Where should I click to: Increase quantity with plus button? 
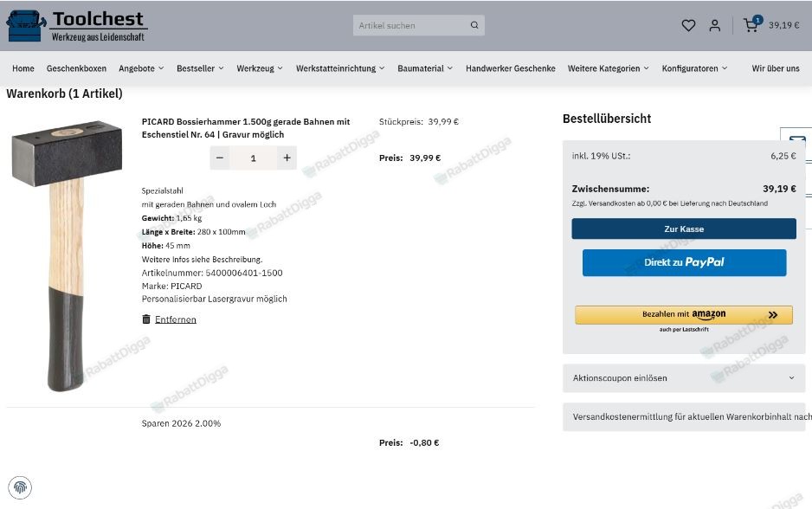[x=287, y=158]
